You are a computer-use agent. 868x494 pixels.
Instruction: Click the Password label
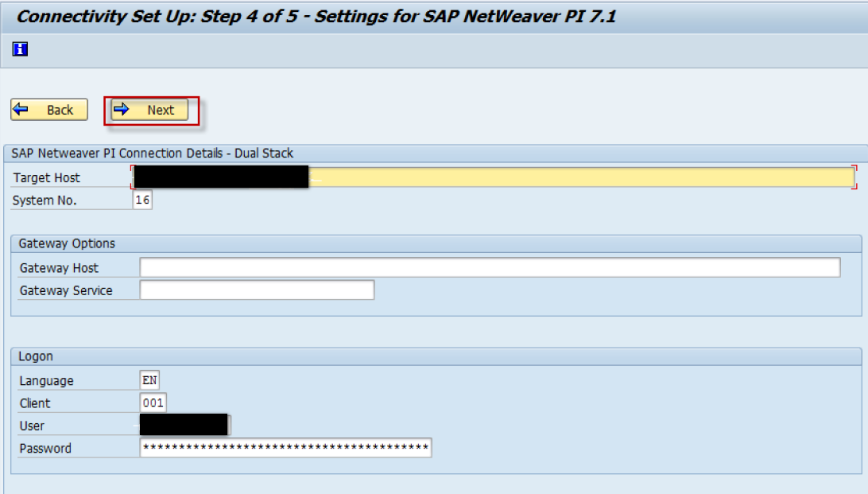(x=45, y=449)
